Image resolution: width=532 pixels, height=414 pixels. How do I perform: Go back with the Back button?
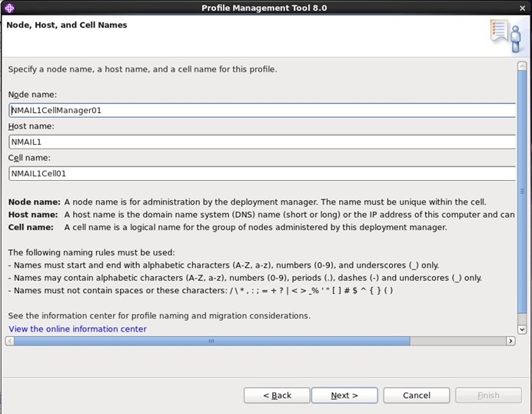[x=277, y=396]
